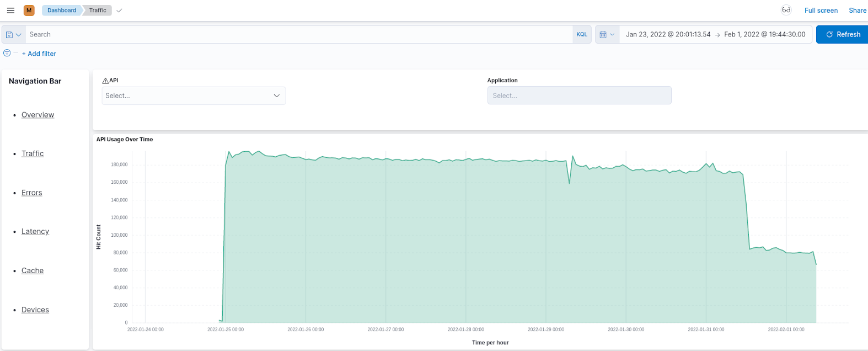Open the Application Select dropdown
Viewport: 868px width, 351px height.
click(579, 95)
